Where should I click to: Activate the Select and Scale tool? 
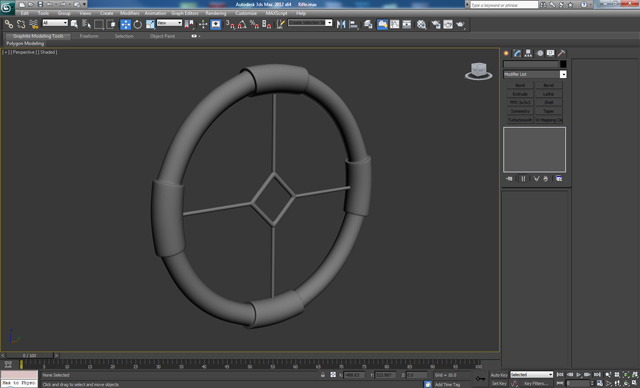point(150,24)
